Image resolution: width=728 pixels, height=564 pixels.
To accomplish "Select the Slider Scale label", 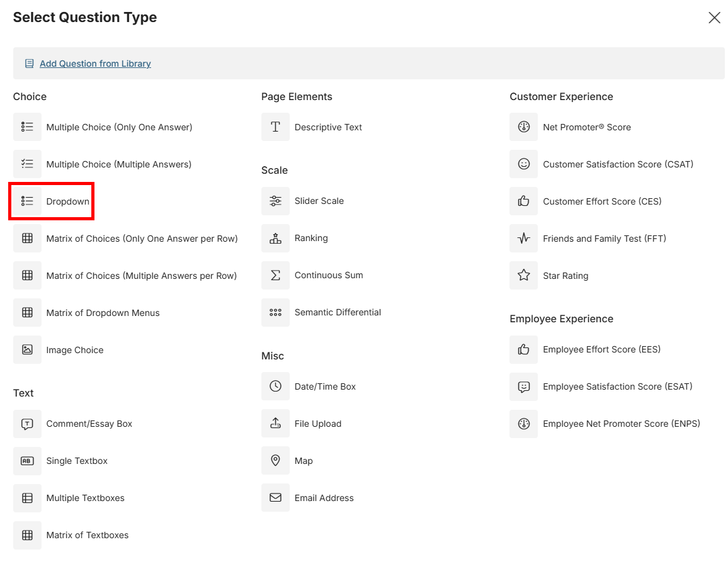I will [319, 201].
